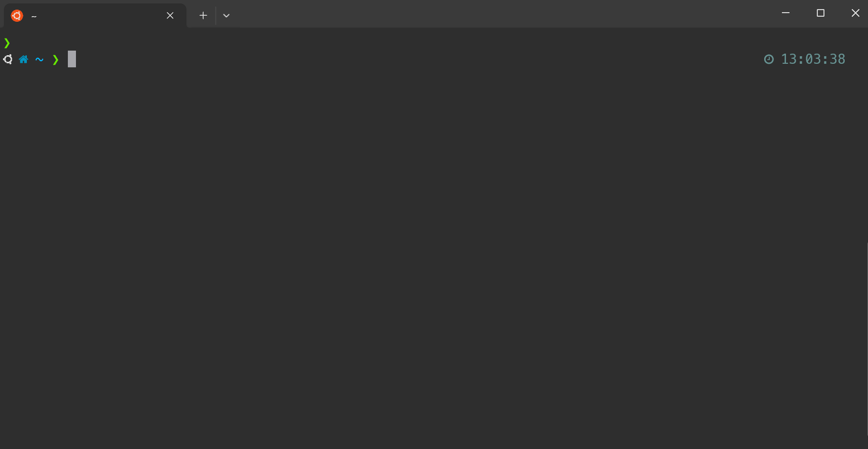Click the blue tilde directory indicator

pyautogui.click(x=40, y=60)
